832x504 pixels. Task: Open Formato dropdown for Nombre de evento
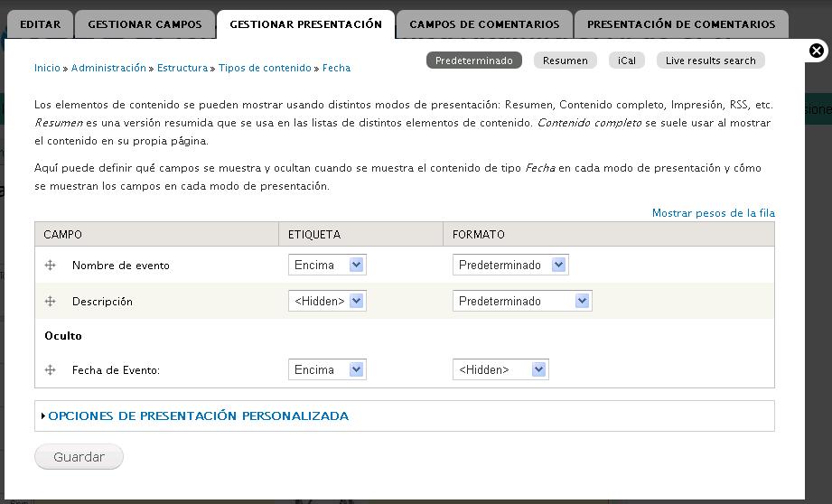510,265
